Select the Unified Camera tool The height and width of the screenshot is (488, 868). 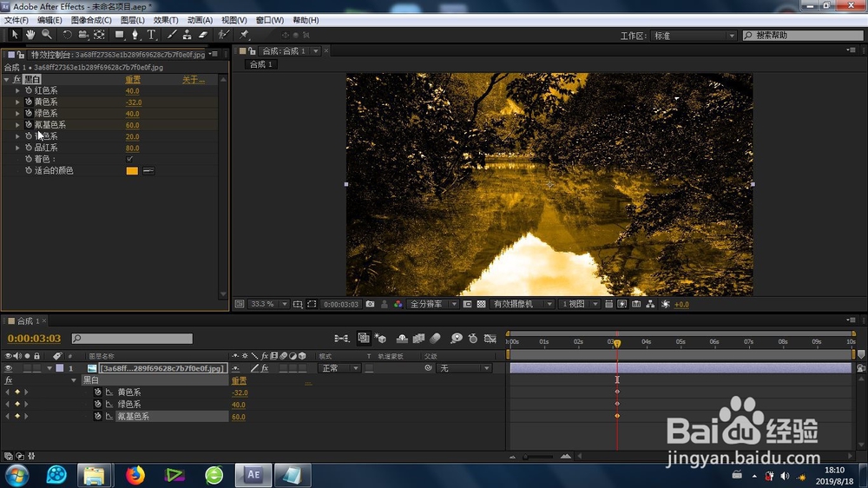pos(83,35)
